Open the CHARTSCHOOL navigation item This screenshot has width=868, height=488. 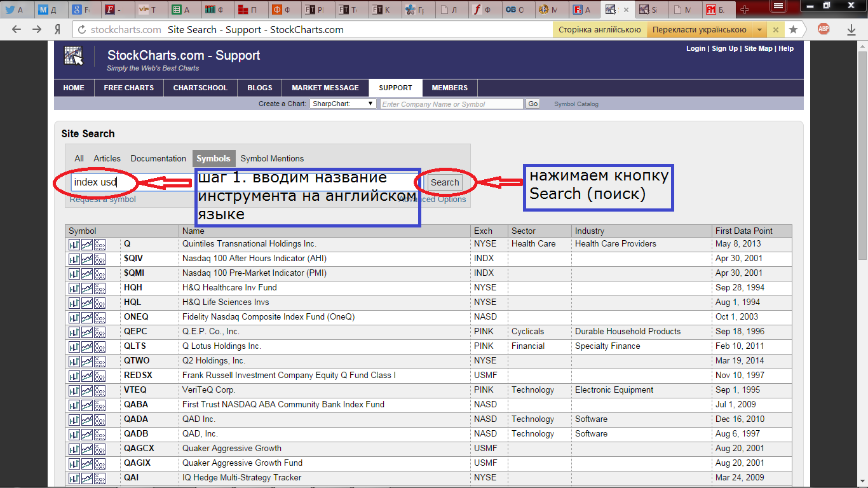pos(200,88)
